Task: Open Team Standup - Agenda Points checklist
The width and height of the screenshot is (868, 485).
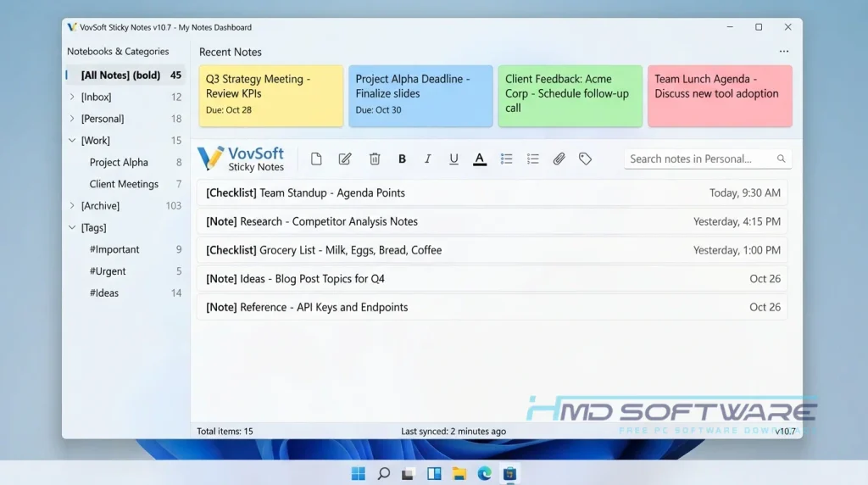Action: tap(492, 192)
